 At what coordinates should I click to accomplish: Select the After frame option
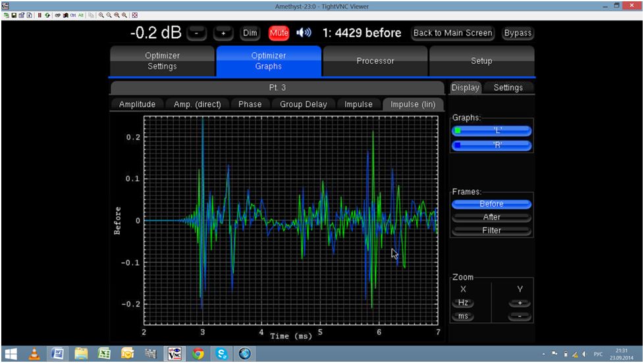(x=491, y=217)
